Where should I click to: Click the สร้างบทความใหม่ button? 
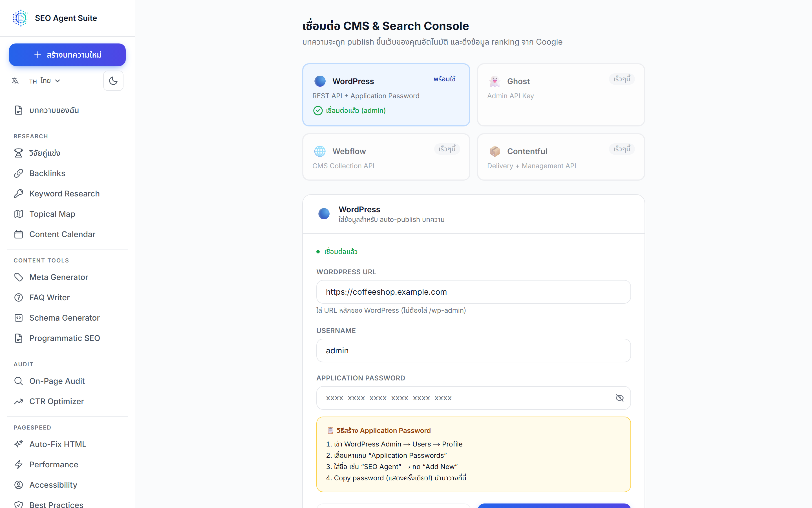point(67,55)
